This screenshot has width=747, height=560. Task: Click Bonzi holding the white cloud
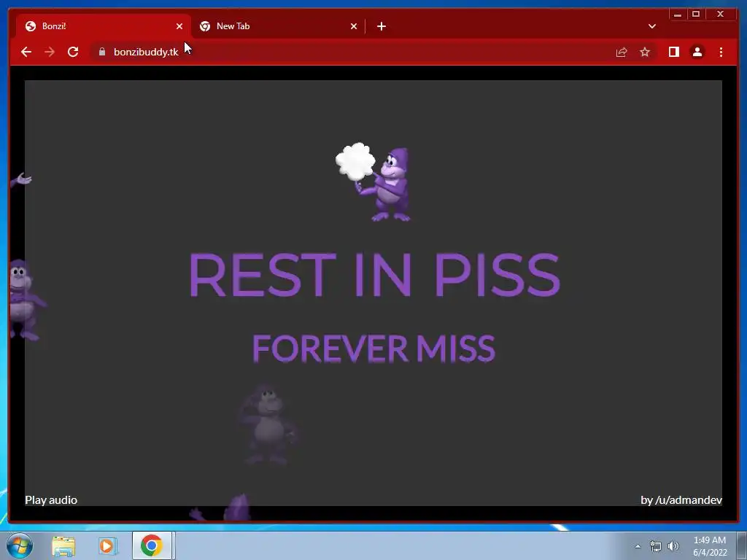pyautogui.click(x=373, y=182)
